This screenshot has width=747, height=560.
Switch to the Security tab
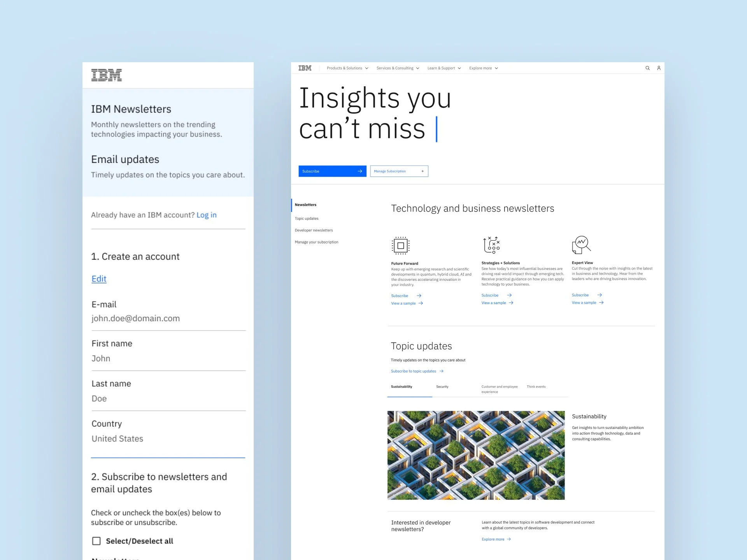click(442, 387)
